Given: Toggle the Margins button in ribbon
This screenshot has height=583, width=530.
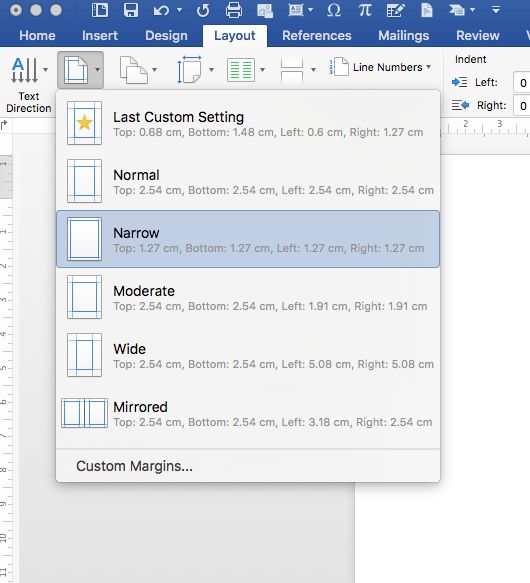Looking at the screenshot, I should pyautogui.click(x=80, y=70).
